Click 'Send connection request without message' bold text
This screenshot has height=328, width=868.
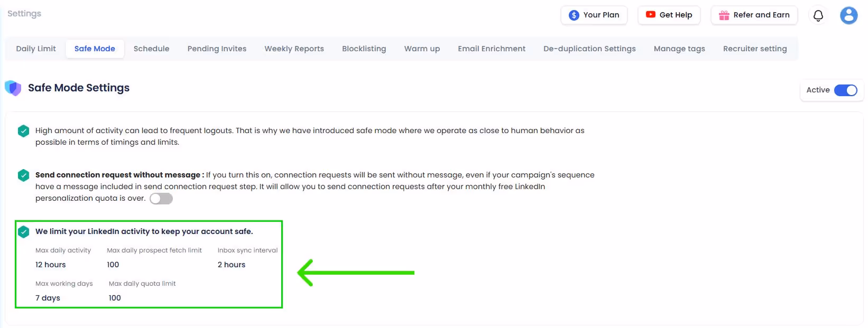pyautogui.click(x=119, y=175)
